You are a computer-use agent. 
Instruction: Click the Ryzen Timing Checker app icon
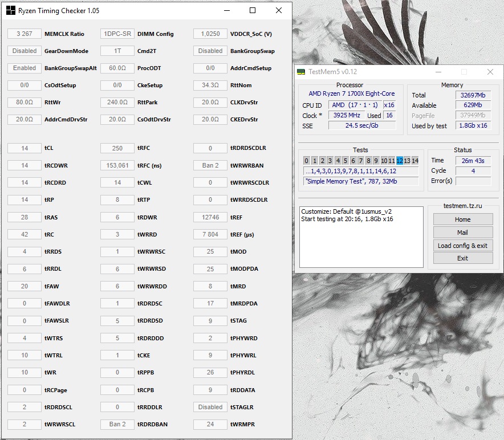(x=11, y=11)
